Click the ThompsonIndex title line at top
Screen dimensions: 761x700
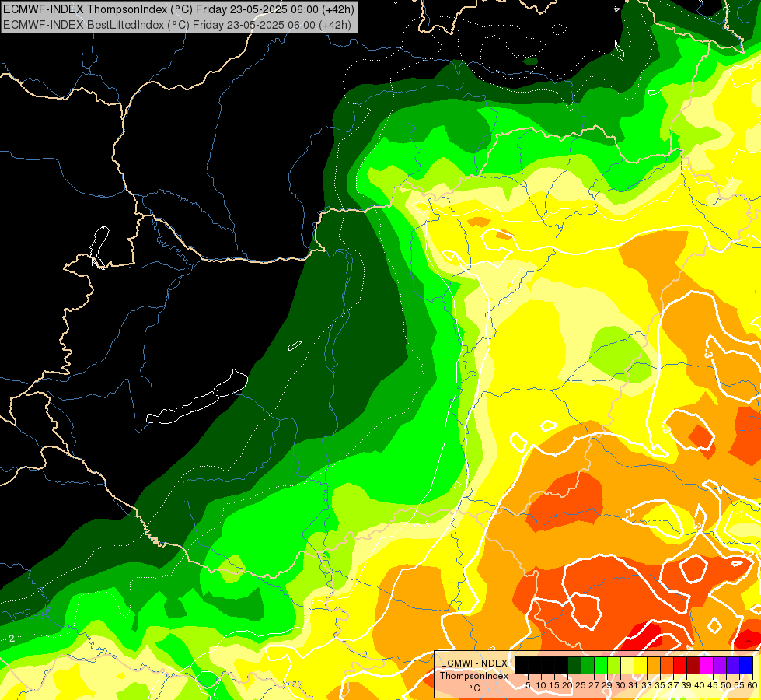[179, 9]
